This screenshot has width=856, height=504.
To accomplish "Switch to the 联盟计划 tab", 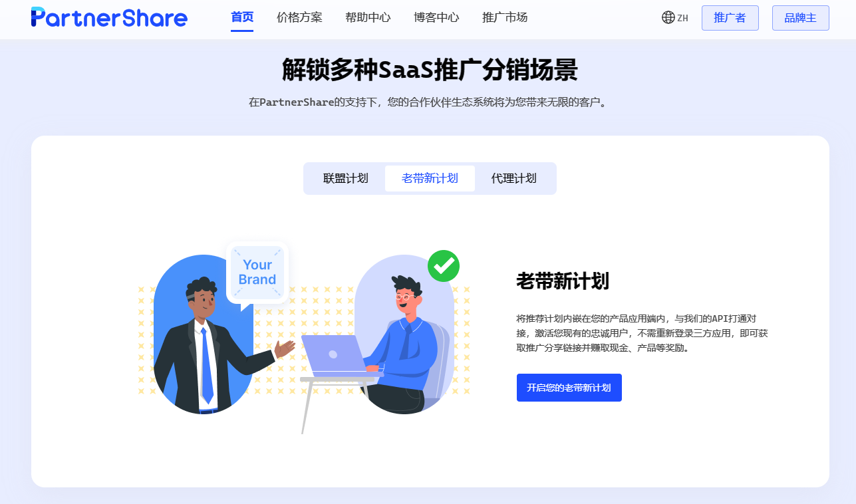I will [x=345, y=179].
